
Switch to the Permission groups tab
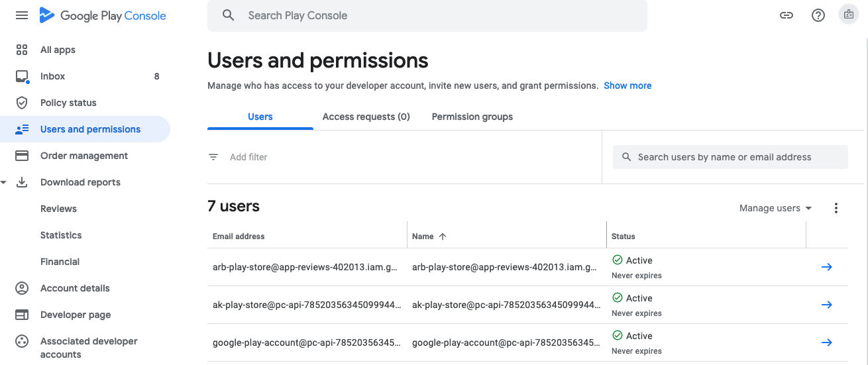472,117
